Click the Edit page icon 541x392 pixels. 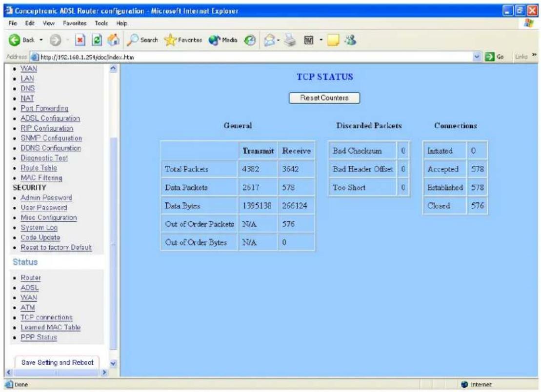click(x=308, y=40)
